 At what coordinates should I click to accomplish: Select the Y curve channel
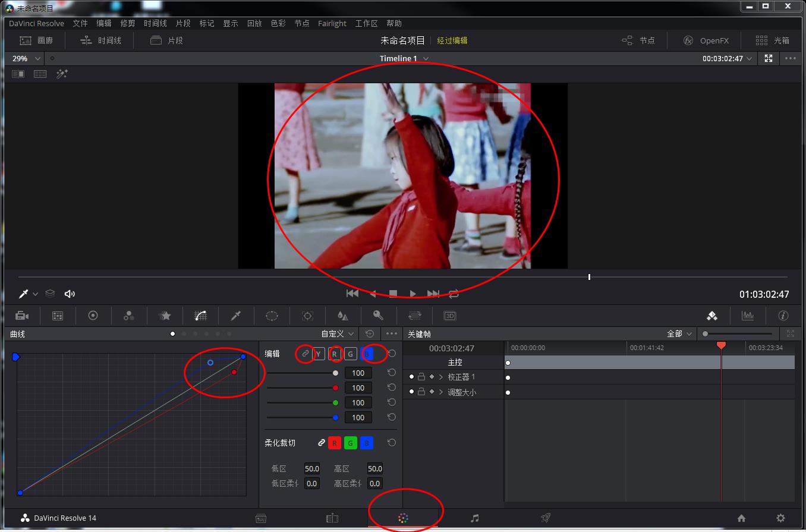click(x=319, y=354)
